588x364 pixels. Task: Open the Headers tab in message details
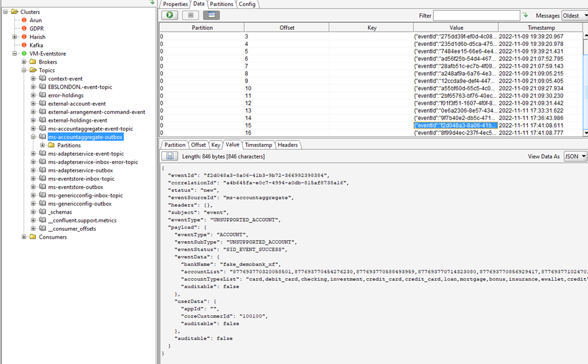(x=288, y=145)
